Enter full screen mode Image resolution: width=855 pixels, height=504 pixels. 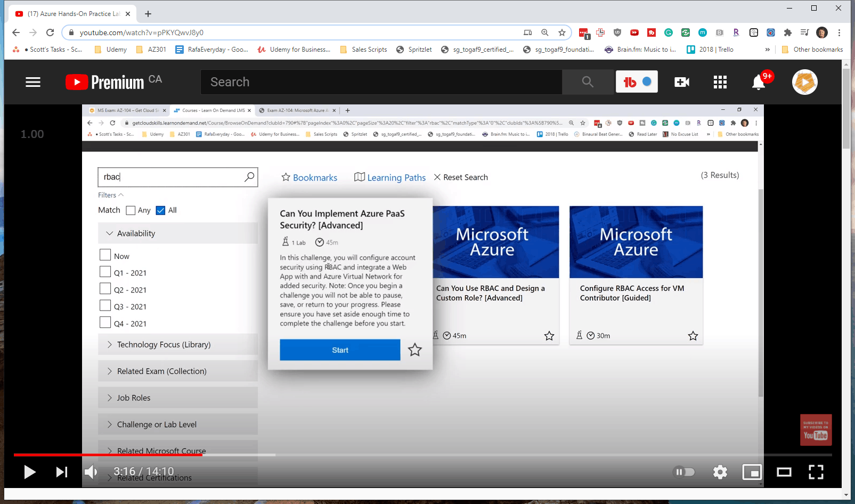point(816,472)
